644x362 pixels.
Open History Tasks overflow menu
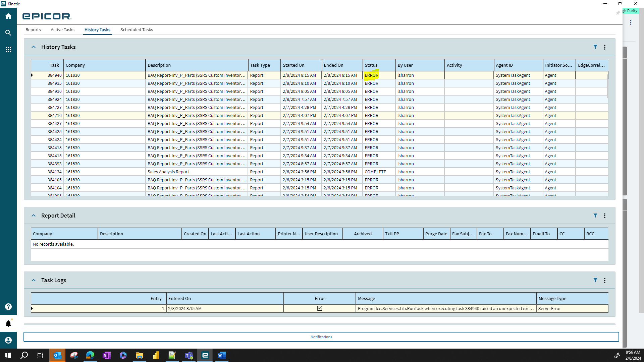point(605,47)
